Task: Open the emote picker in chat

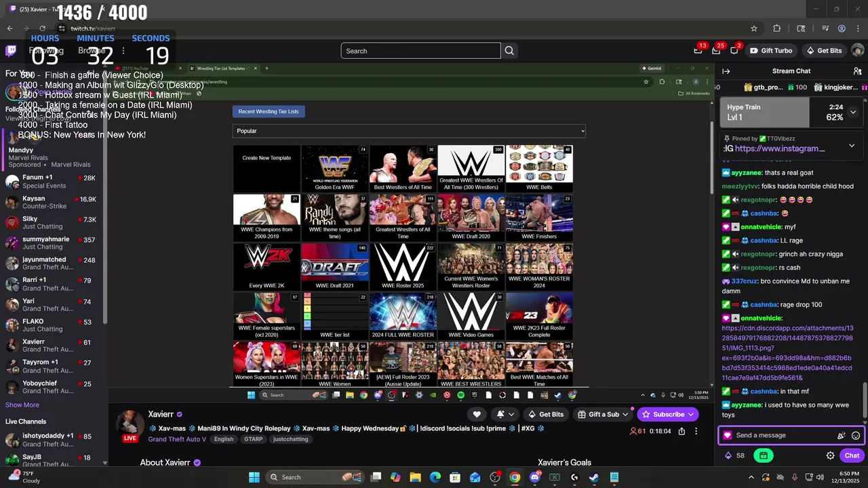Action: click(x=856, y=436)
